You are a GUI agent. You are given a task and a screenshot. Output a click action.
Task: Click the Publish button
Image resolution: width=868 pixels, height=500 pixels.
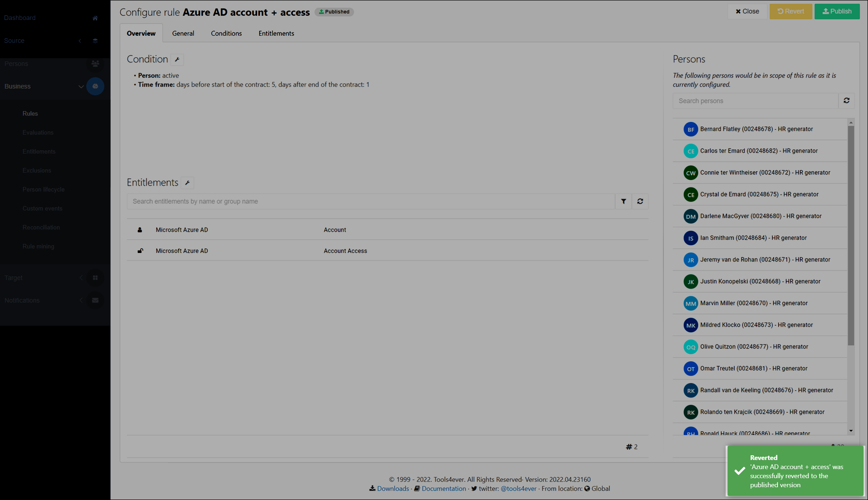point(837,11)
